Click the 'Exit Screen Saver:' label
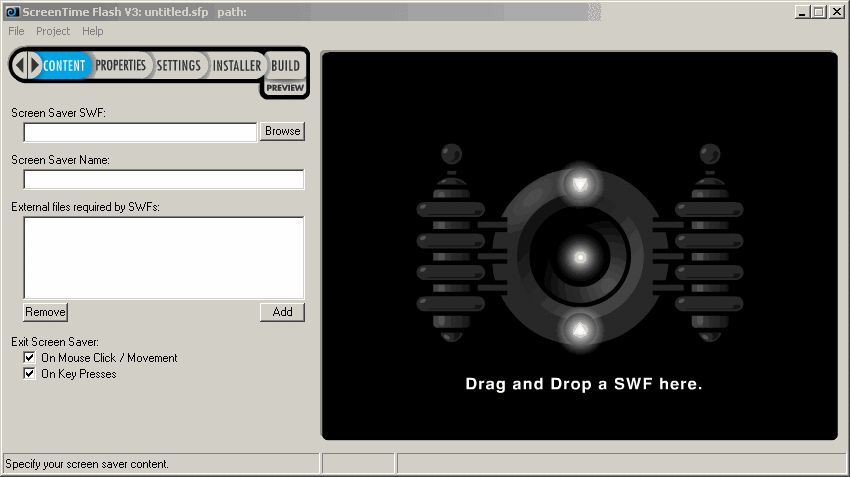Viewport: 850px width, 477px height. point(55,342)
